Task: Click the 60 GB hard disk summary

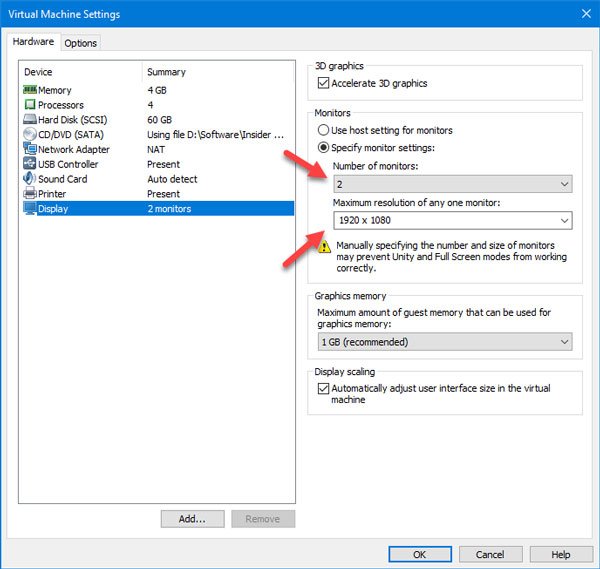Action: pyautogui.click(x=160, y=120)
